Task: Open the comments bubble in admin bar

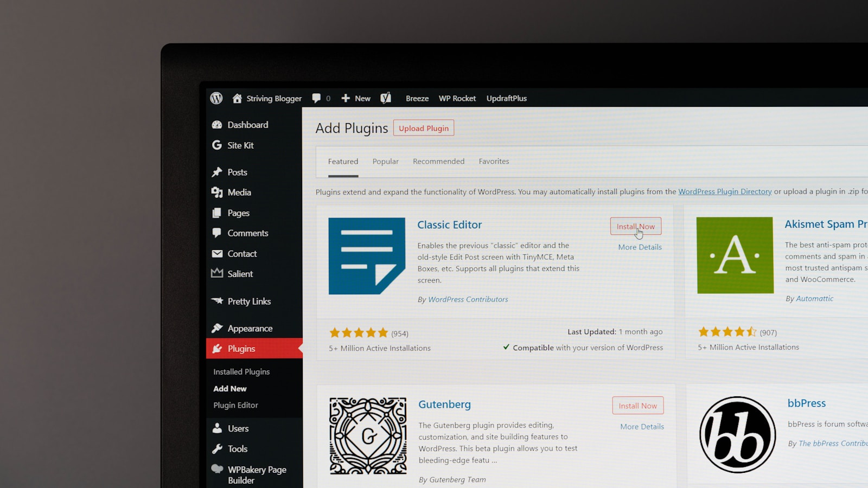Action: coord(316,98)
